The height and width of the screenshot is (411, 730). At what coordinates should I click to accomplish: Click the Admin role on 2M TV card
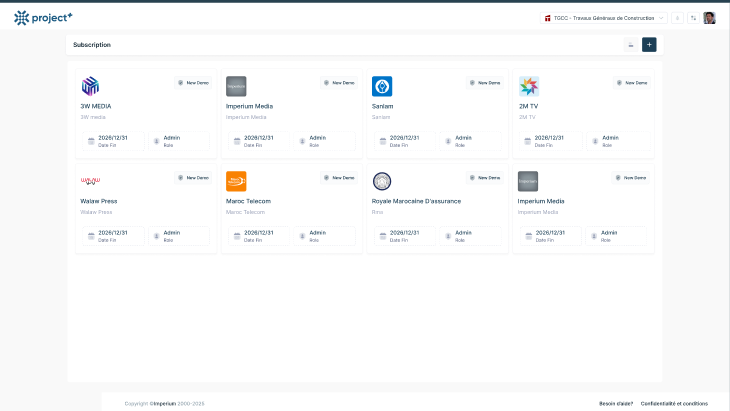(x=610, y=138)
